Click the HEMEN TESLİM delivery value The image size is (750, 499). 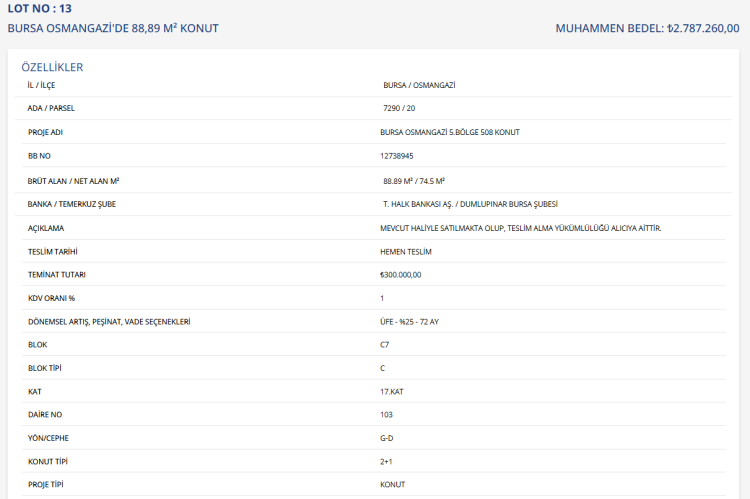(x=406, y=251)
